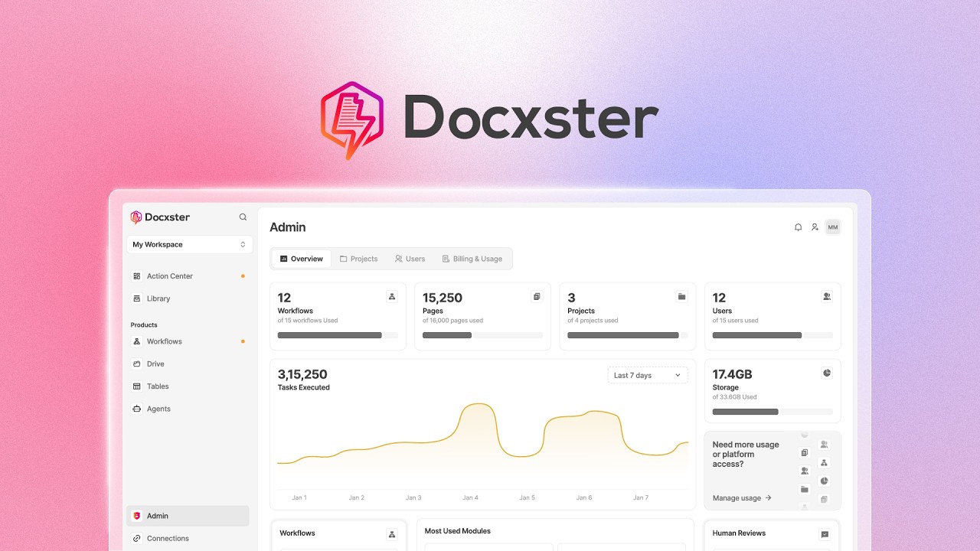Click the Agents robot icon
Screen dimensions: 980x551
[136, 409]
